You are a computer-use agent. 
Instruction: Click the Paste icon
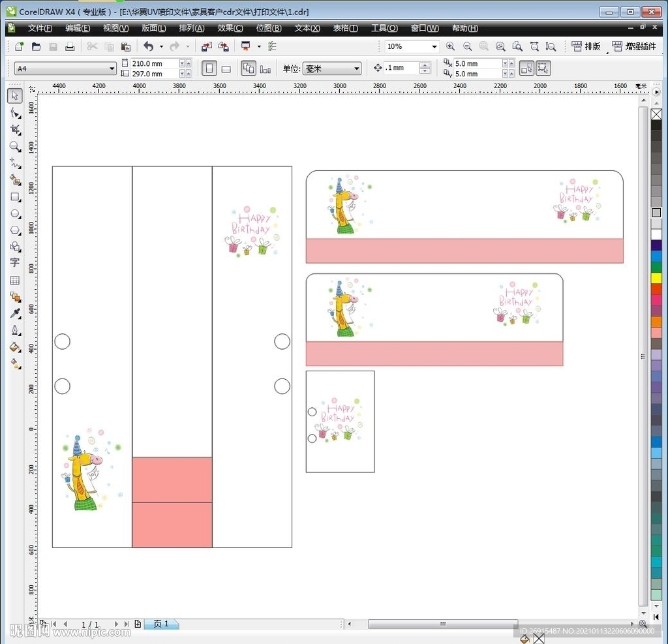126,46
